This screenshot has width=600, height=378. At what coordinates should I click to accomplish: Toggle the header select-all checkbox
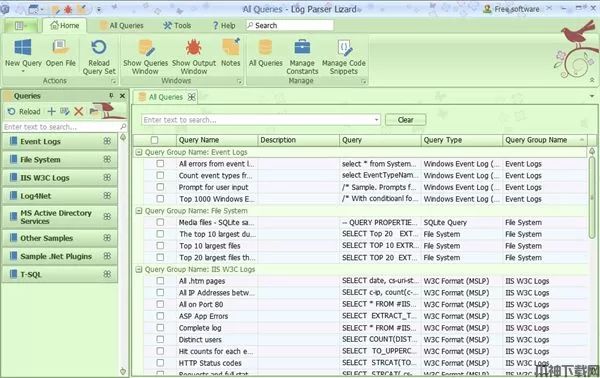click(x=155, y=140)
